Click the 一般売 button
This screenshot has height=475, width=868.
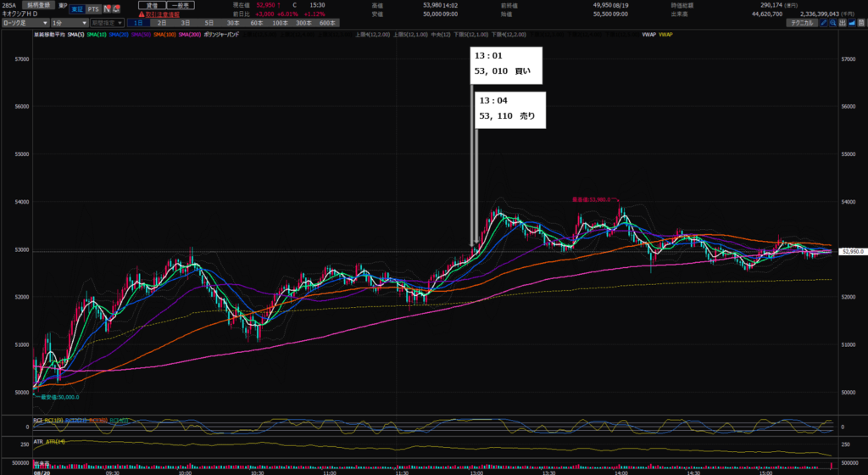point(181,5)
